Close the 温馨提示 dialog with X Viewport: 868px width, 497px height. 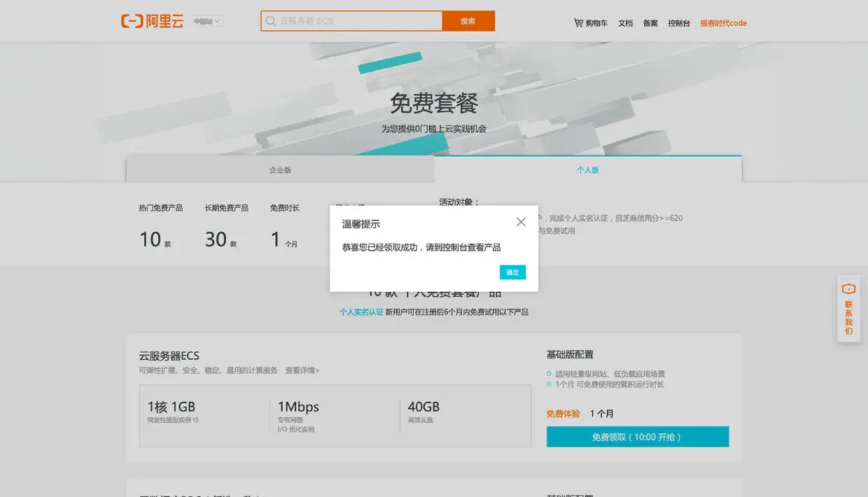[521, 222]
